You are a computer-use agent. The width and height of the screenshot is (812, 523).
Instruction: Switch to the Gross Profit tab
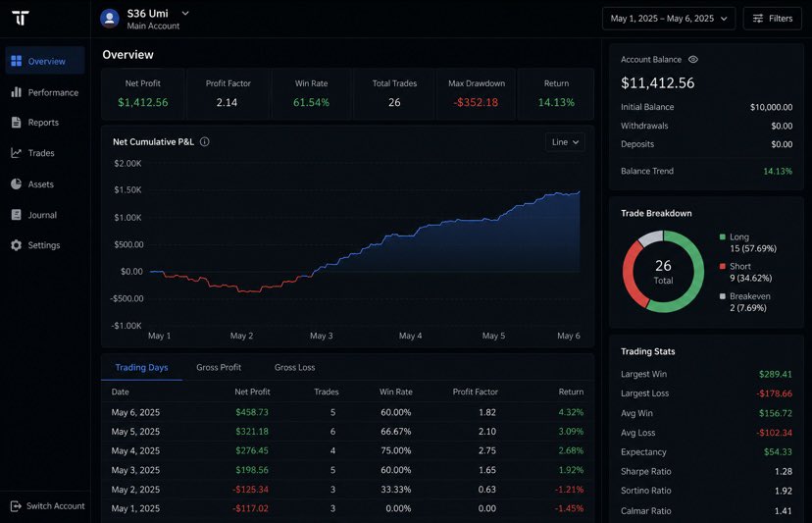(219, 367)
